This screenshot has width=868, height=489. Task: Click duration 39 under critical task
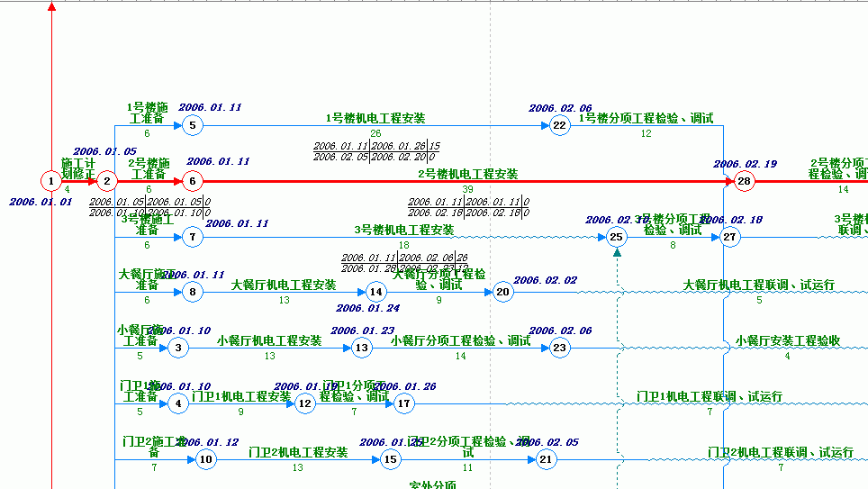468,189
